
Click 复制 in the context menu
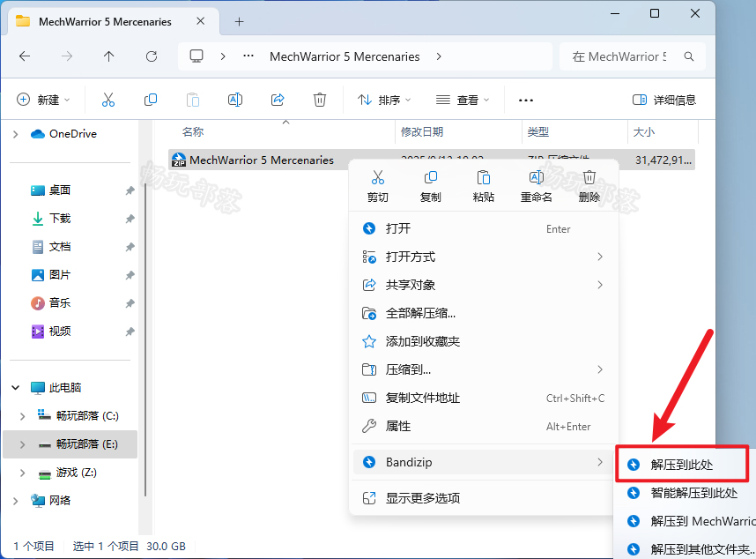pyautogui.click(x=431, y=186)
